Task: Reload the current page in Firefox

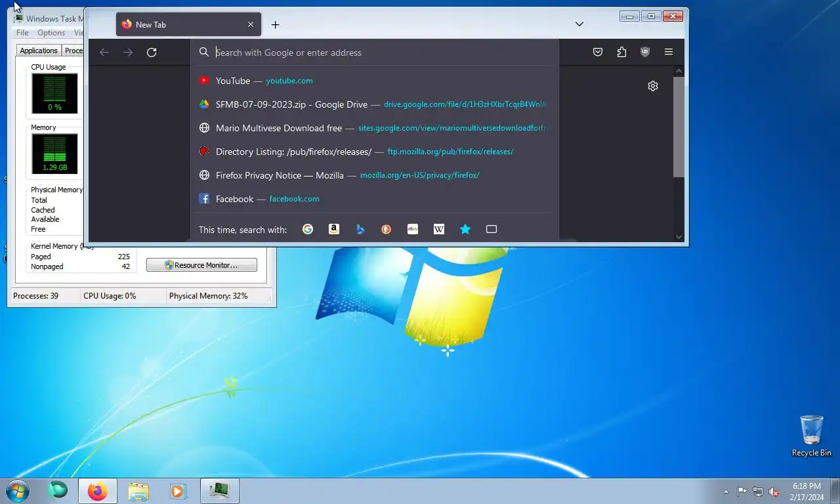Action: (152, 52)
